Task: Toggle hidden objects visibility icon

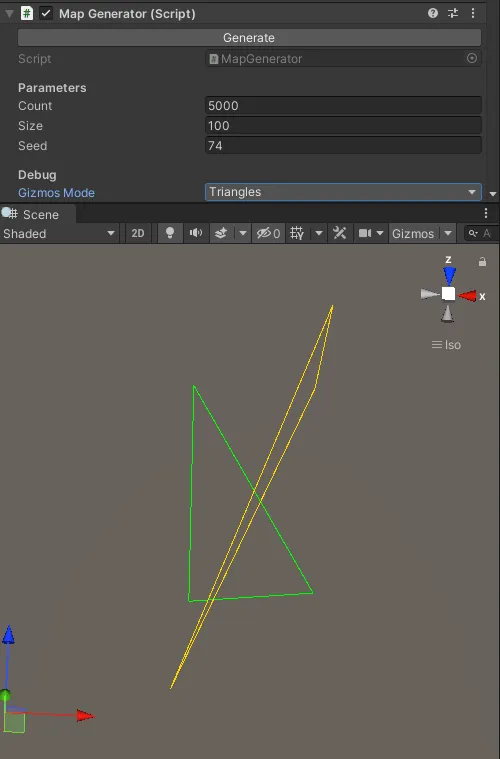Action: click(x=268, y=233)
